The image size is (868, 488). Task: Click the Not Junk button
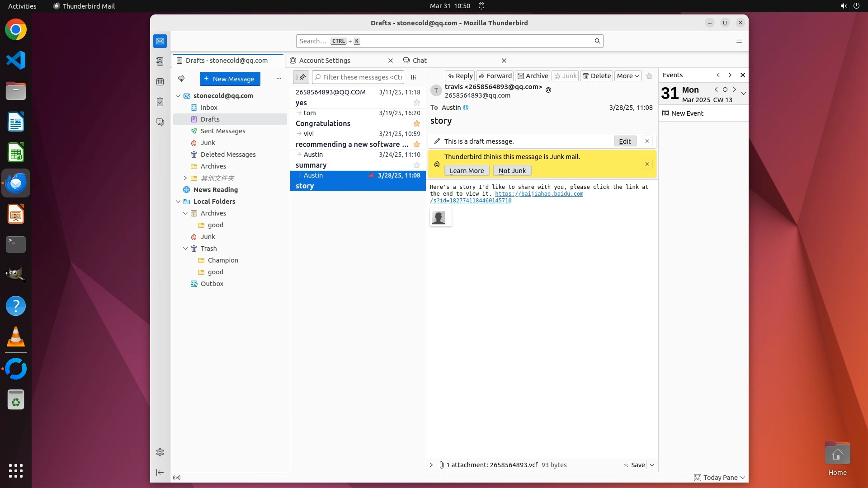[512, 171]
